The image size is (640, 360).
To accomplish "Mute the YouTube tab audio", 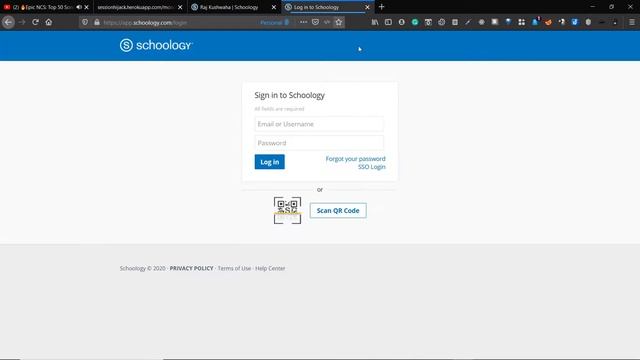I will [79, 7].
